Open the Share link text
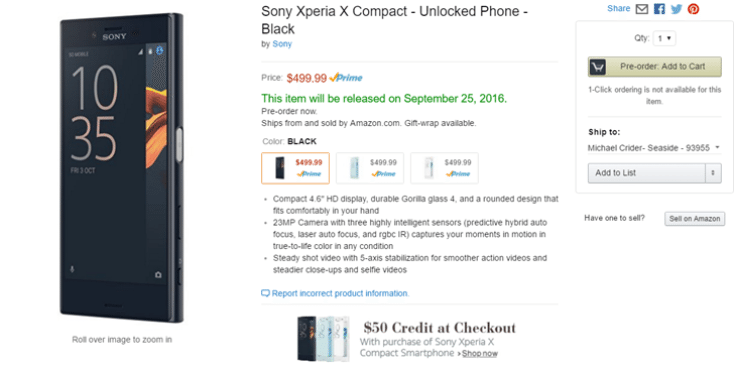 [x=618, y=8]
